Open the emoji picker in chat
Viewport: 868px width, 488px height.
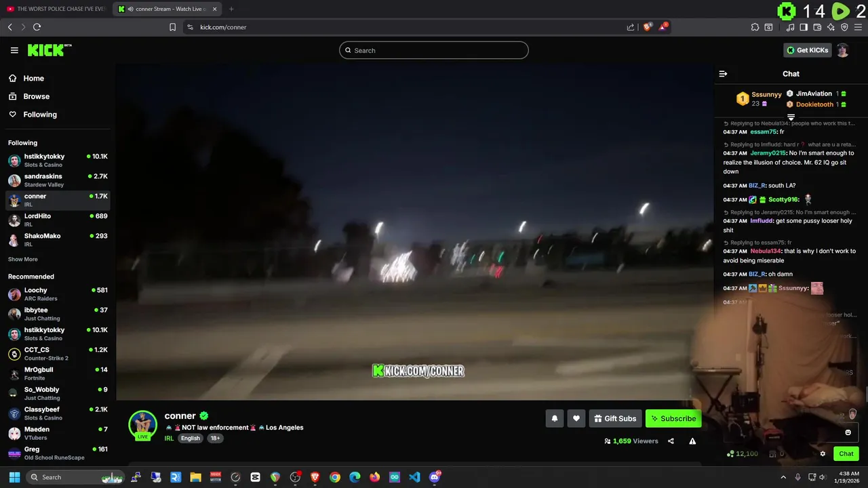848,432
